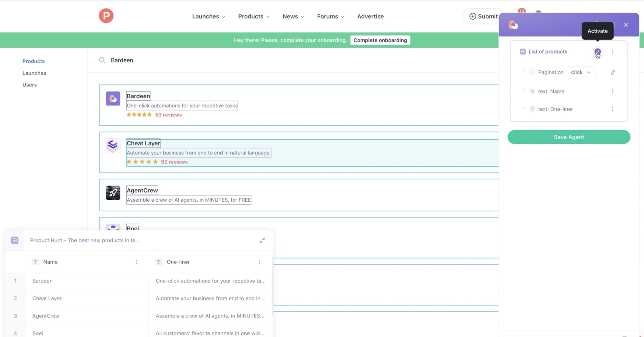This screenshot has height=337, width=644.
Task: Click the search magnifier icon
Action: 102,60
